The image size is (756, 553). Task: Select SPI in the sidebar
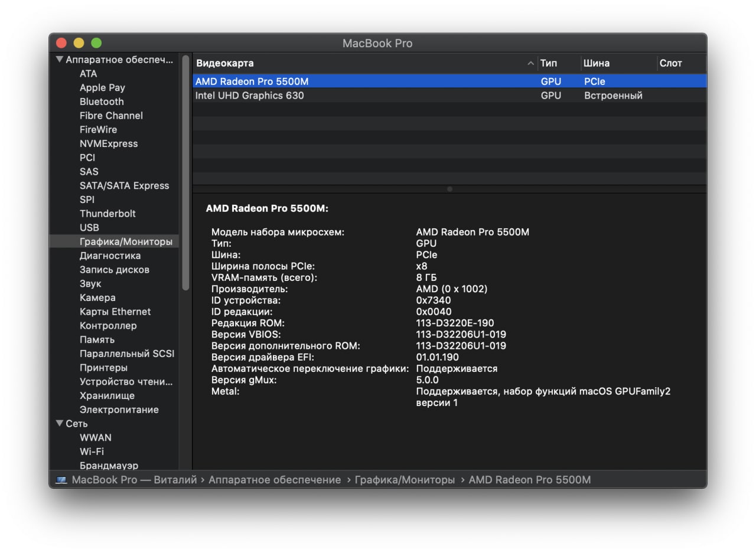coord(87,199)
